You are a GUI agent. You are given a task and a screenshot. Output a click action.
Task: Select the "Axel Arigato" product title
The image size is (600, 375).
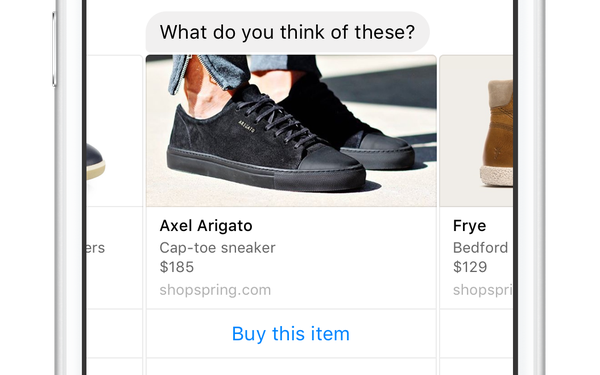[x=206, y=226]
